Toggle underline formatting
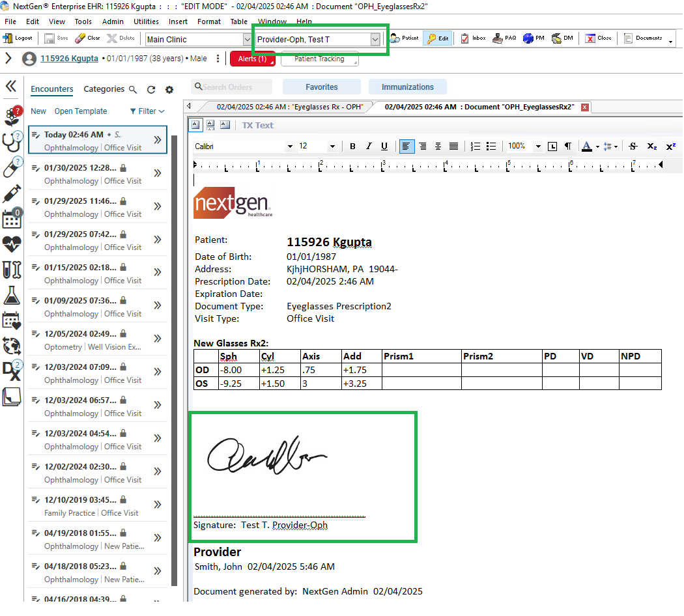 384,147
